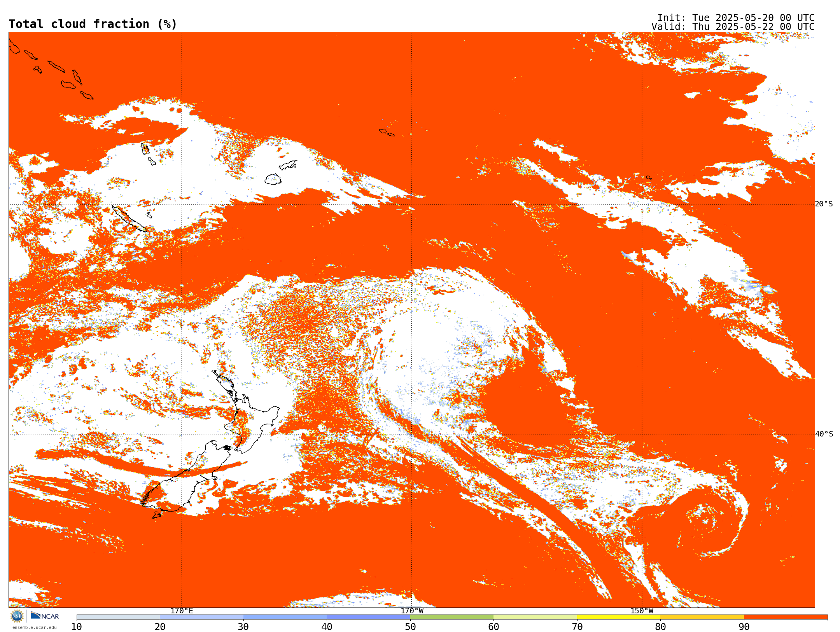
Task: Click the NCAR logo
Action: 45,616
